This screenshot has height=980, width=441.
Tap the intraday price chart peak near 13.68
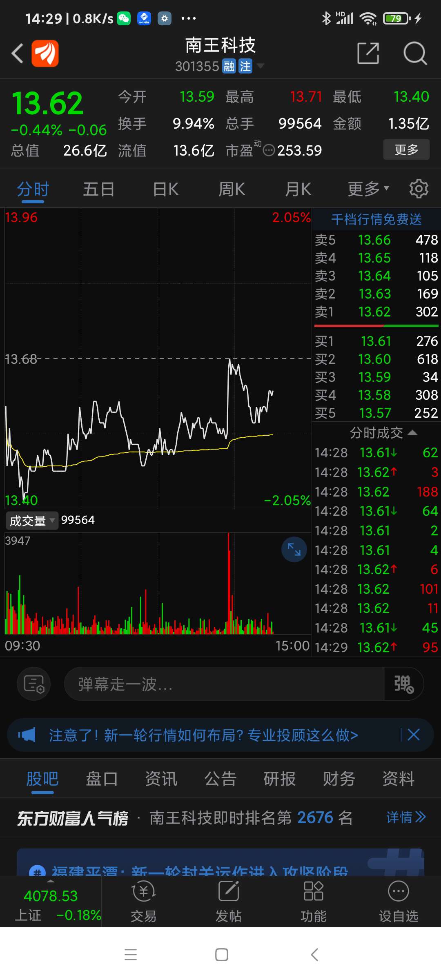[x=229, y=360]
